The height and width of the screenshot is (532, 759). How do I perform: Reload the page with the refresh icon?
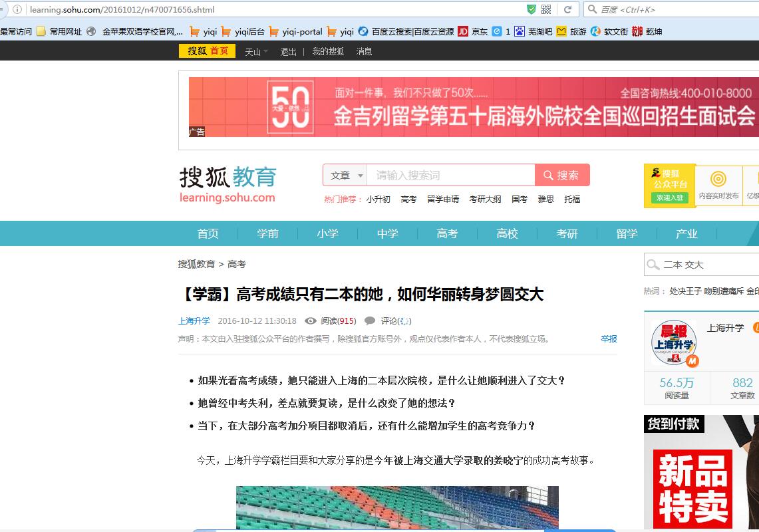pyautogui.click(x=567, y=9)
